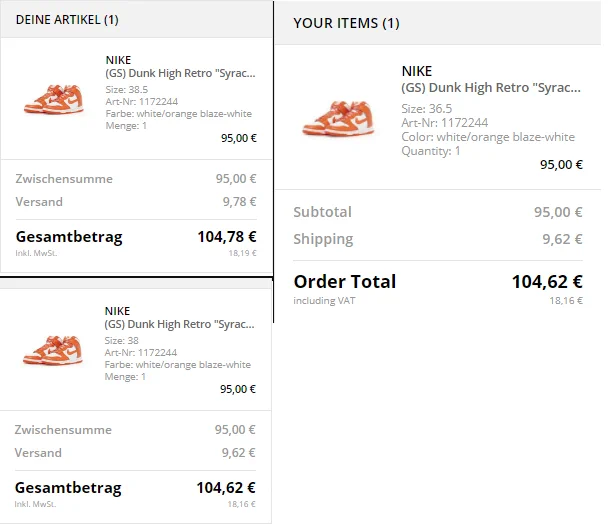Click the Size: 36.5 label
The image size is (616, 525).
427,108
